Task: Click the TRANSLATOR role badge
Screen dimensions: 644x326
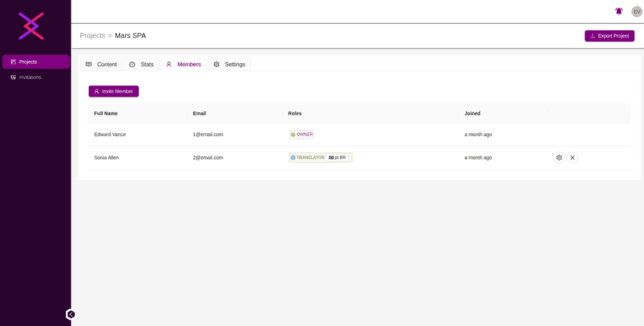Action: 308,158
